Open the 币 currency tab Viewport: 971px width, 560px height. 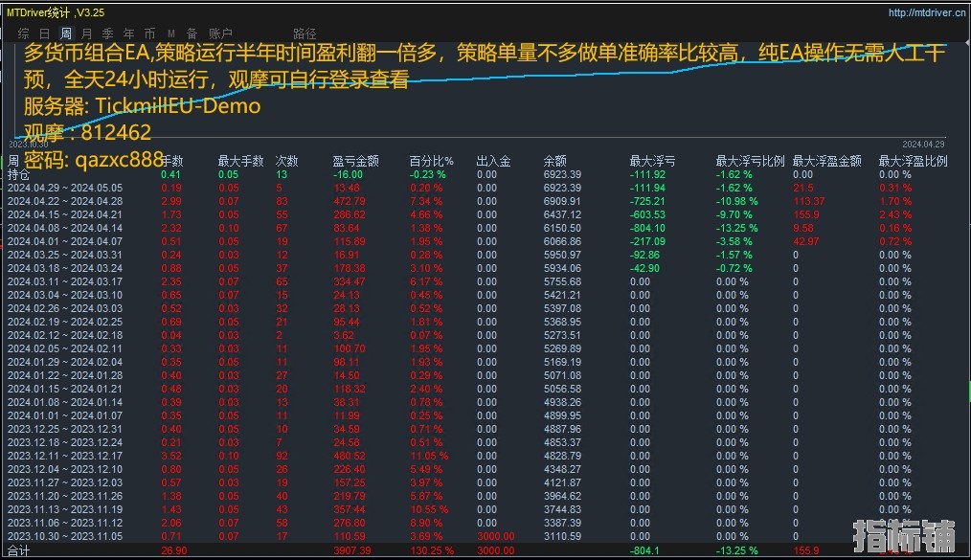pos(149,34)
